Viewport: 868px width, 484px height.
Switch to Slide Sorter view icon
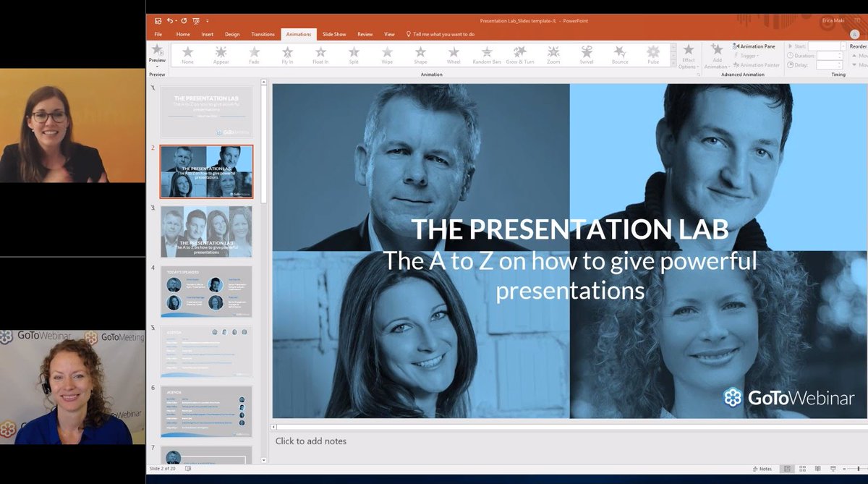click(x=801, y=469)
